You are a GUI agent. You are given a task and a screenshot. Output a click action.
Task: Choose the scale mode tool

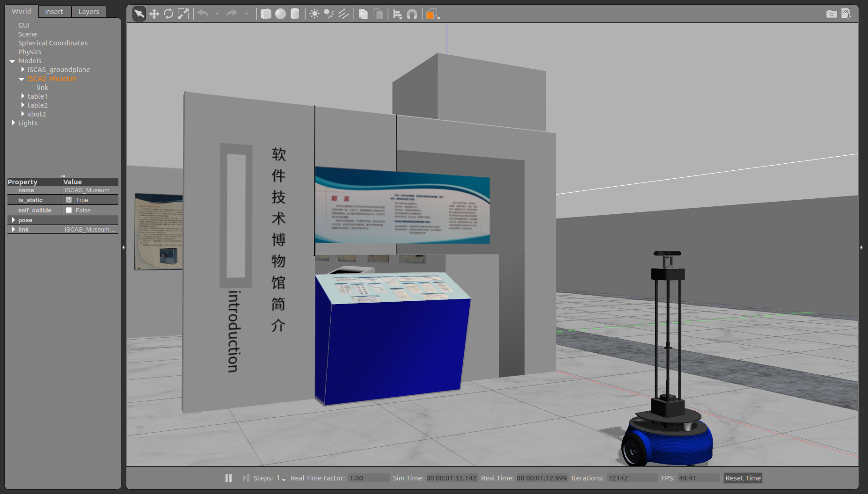click(x=183, y=14)
